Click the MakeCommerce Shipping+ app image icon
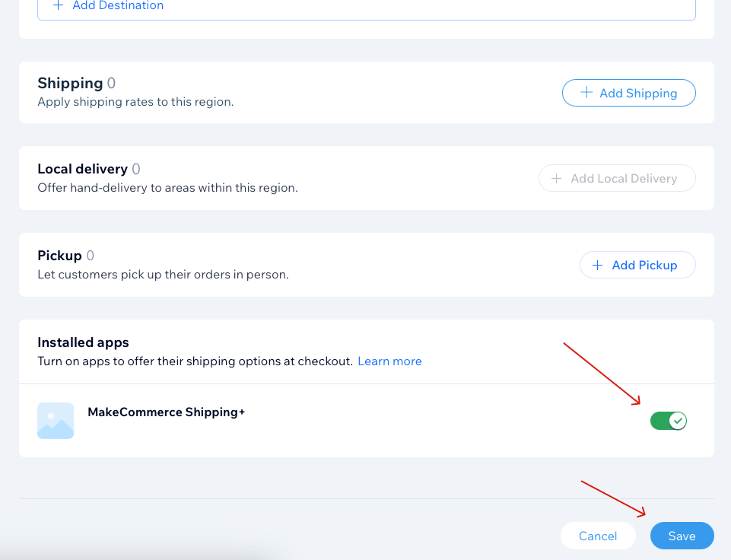Viewport: 731px width, 560px height. coord(56,421)
